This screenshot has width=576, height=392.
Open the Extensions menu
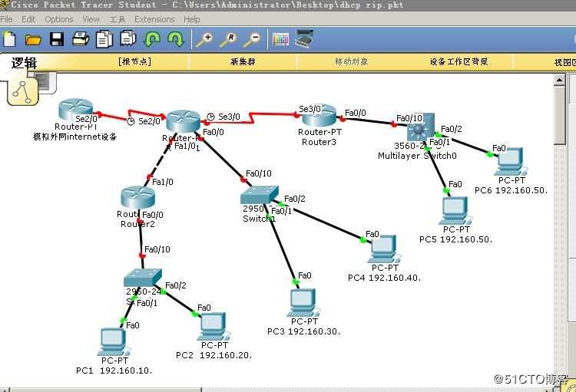tap(154, 19)
